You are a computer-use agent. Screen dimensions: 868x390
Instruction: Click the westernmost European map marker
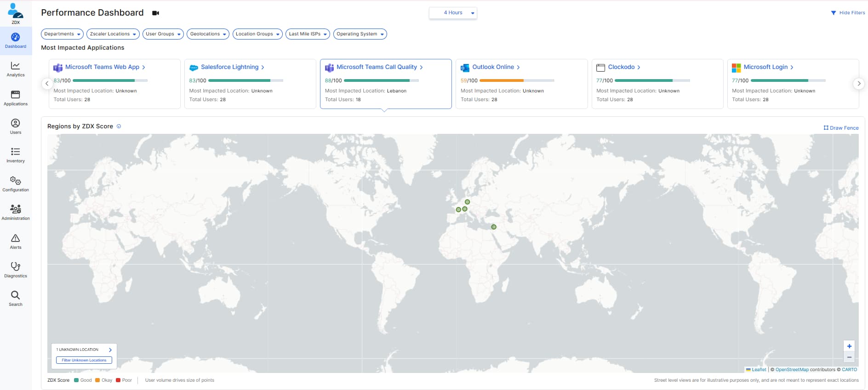(x=458, y=210)
